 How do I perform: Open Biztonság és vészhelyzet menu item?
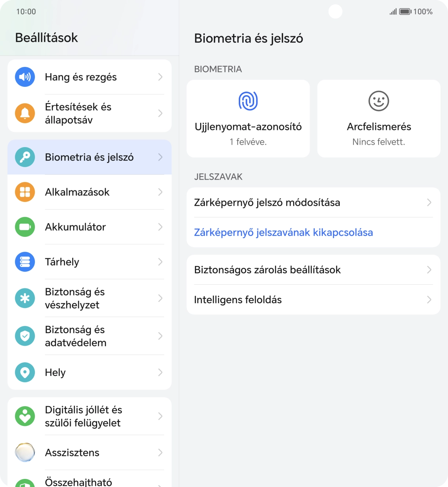[x=89, y=298]
